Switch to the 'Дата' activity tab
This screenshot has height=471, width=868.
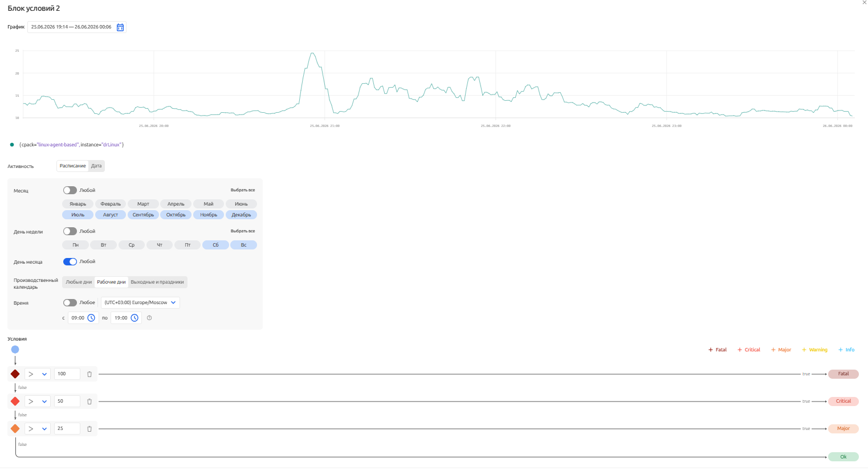(x=96, y=166)
